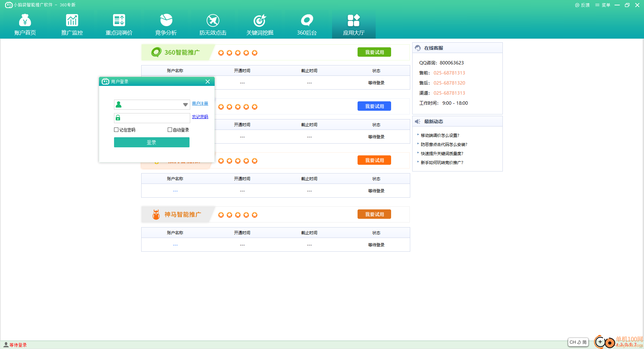The height and width of the screenshot is (349, 644).
Task: Click the username input field
Action: coord(152,105)
